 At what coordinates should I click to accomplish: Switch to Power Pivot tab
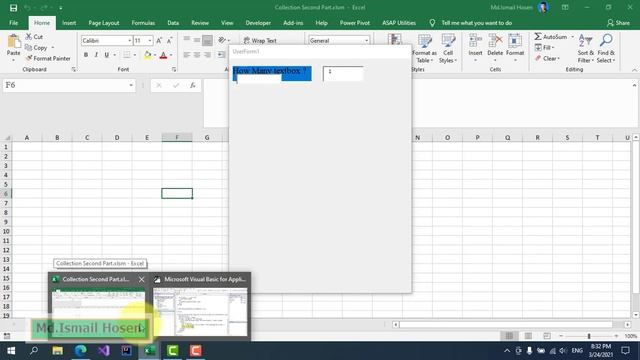click(355, 23)
